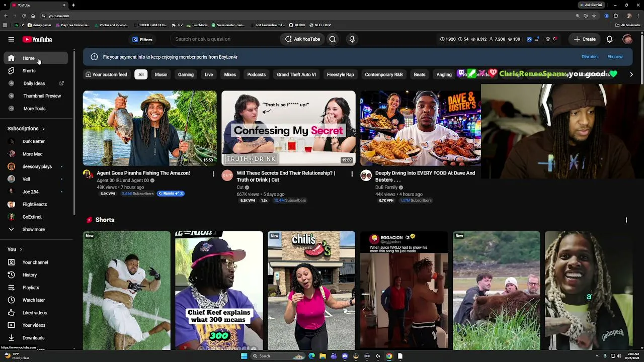This screenshot has height=362, width=644.
Task: Open the Home sidebar item
Action: (36, 58)
